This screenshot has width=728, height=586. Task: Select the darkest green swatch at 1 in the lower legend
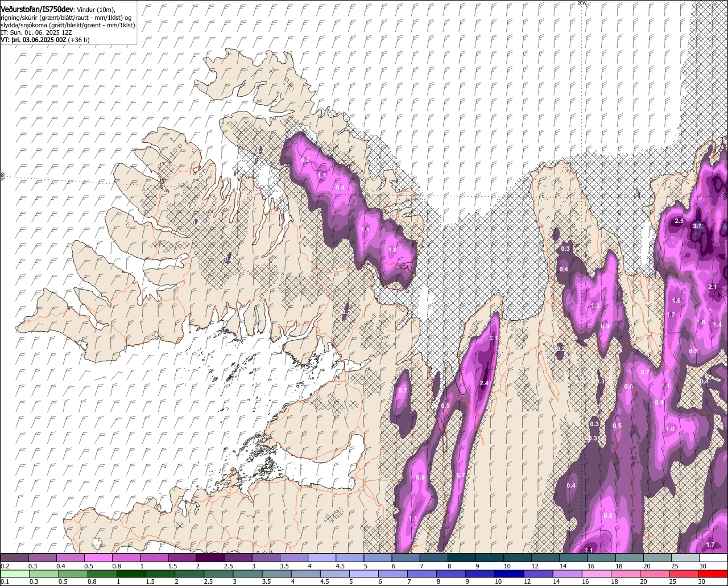coord(132,573)
